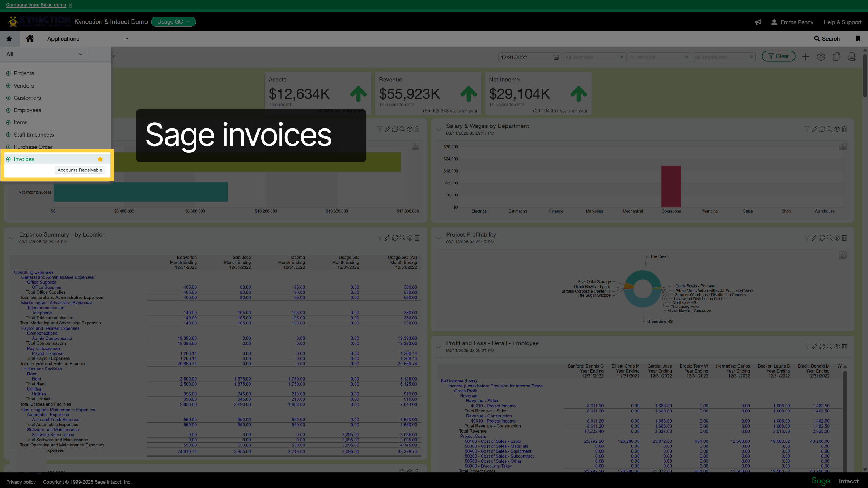The height and width of the screenshot is (488, 868).
Task: Refresh the Profit and Loss - Detail - Employee widget
Action: 822,347
